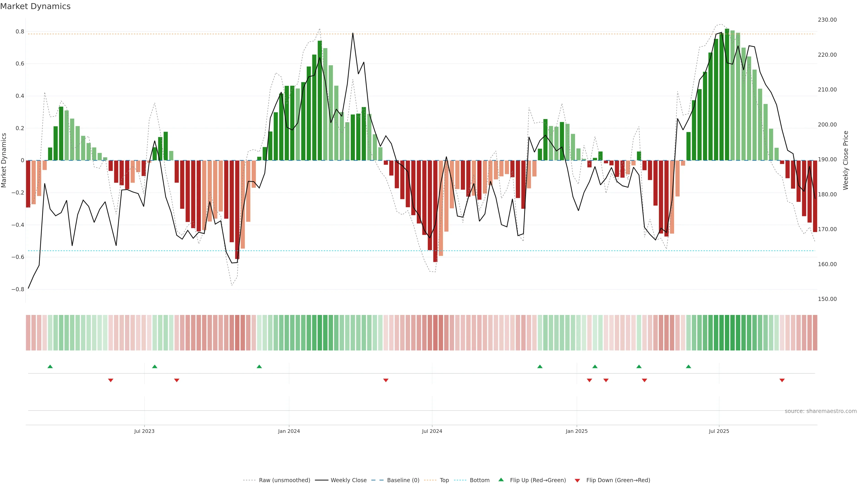The height and width of the screenshot is (488, 868).
Task: Toggle the Top threshold legend entry
Action: click(x=444, y=480)
